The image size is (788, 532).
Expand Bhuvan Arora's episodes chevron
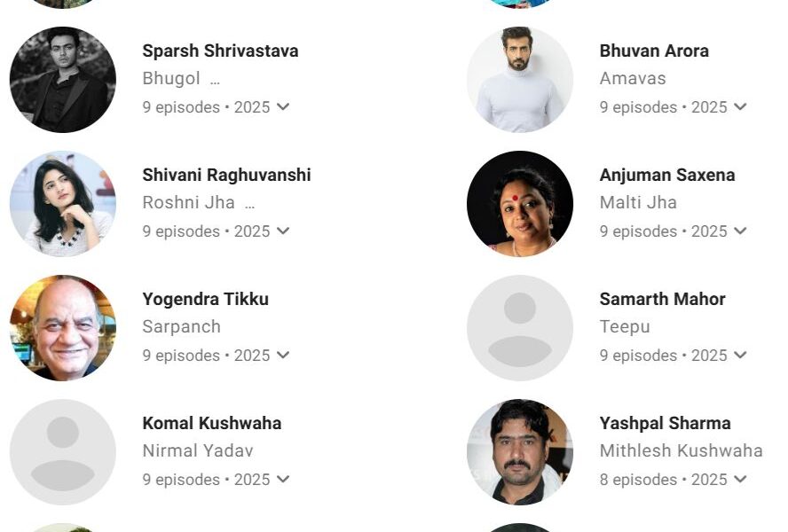tap(740, 107)
